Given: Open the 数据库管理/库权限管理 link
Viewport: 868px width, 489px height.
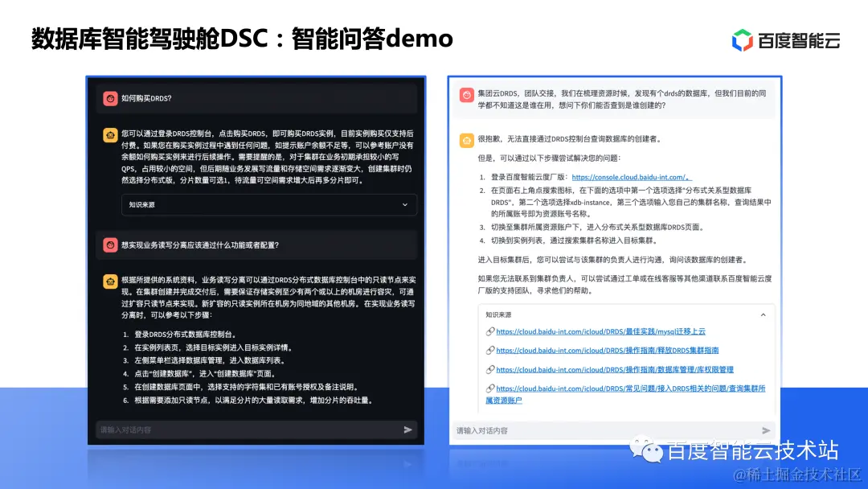Looking at the screenshot, I should (x=614, y=369).
